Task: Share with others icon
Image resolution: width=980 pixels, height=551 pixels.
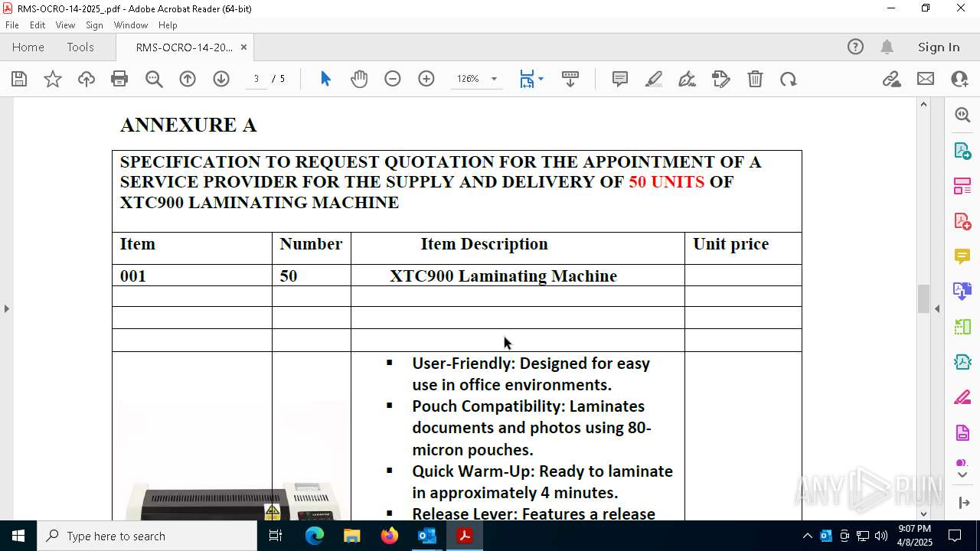Action: click(x=959, y=79)
